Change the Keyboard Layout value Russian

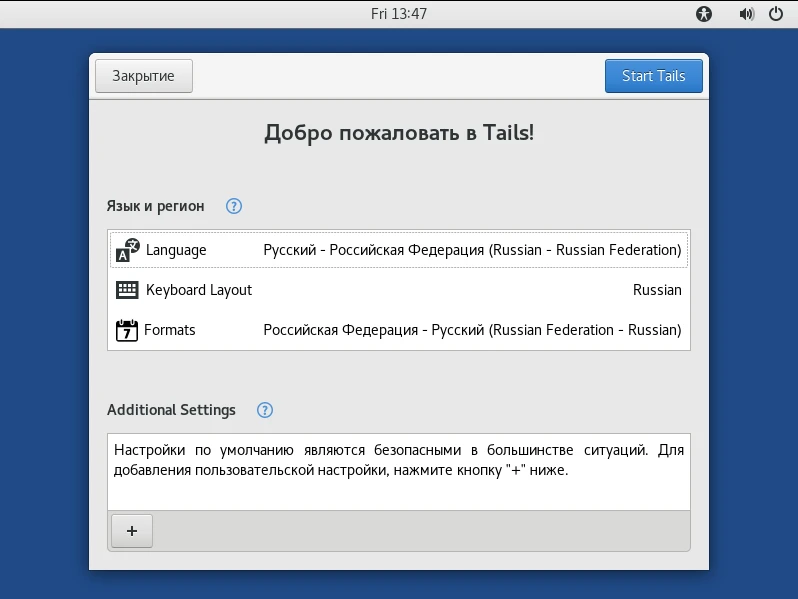657,290
